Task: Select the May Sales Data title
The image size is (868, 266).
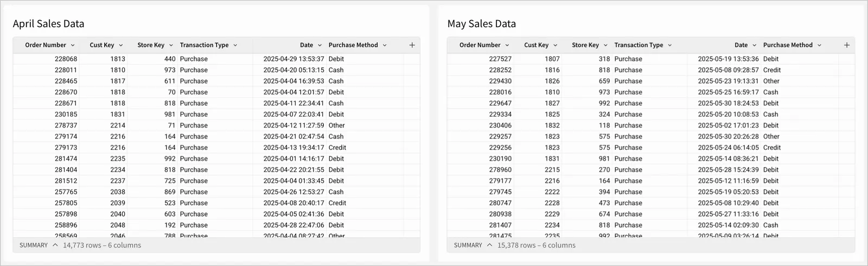Action: click(x=482, y=24)
